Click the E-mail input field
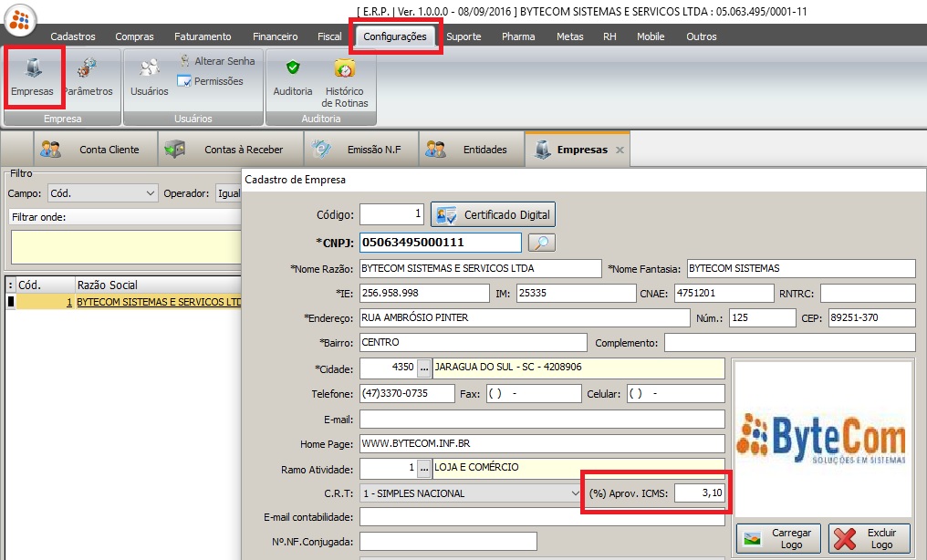This screenshot has width=927, height=560. (x=542, y=419)
